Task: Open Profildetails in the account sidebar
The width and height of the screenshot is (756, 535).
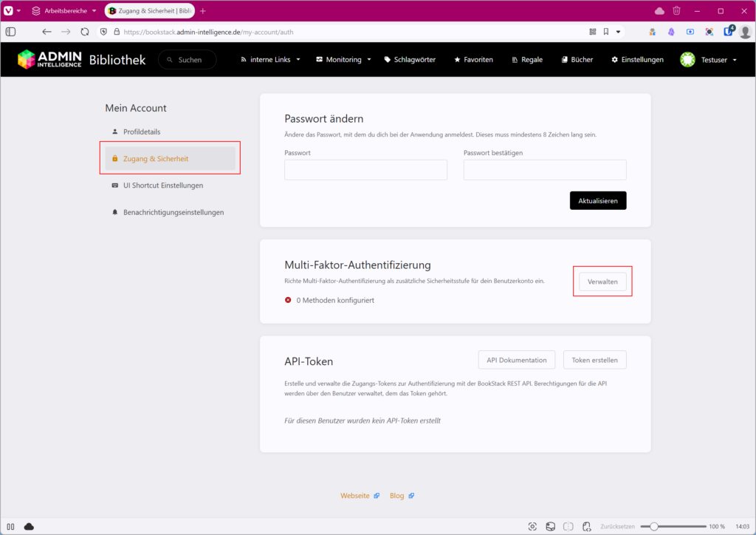Action: [142, 132]
